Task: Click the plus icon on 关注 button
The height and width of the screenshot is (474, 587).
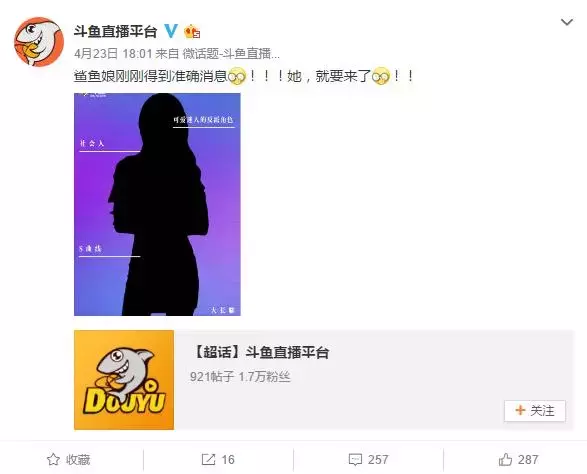Action: click(x=520, y=410)
